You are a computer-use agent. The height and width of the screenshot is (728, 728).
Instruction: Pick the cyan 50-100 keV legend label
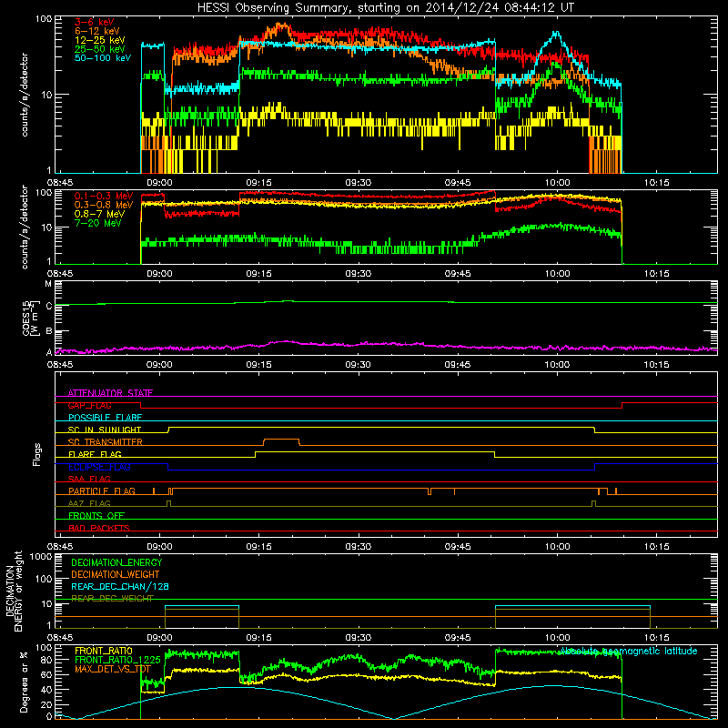tap(102, 58)
